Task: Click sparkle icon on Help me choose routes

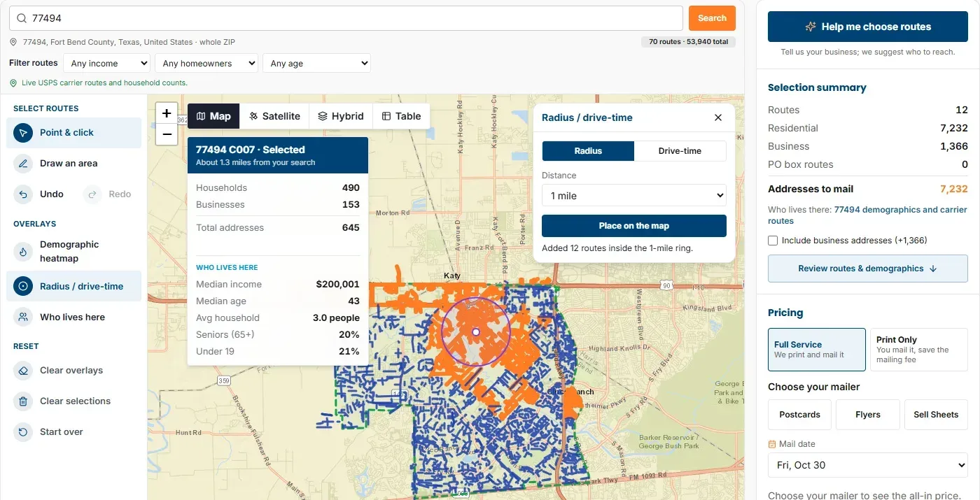Action: click(811, 27)
